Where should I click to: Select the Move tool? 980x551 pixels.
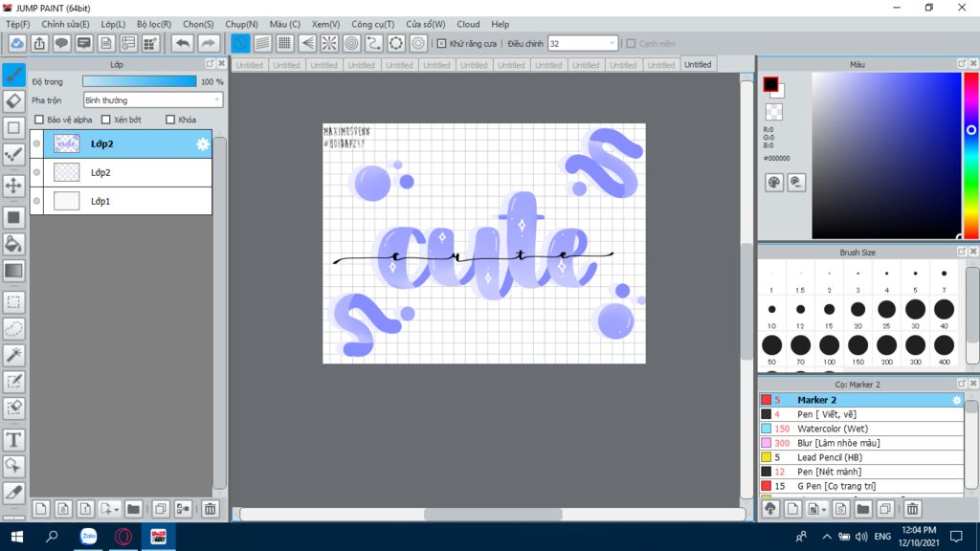tap(13, 186)
